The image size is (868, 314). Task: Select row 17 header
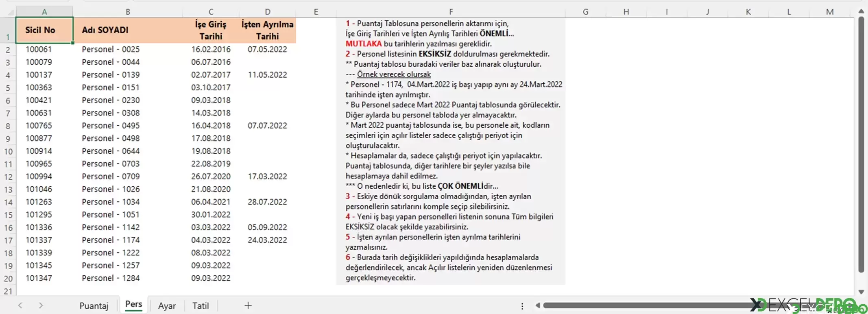coord(8,240)
